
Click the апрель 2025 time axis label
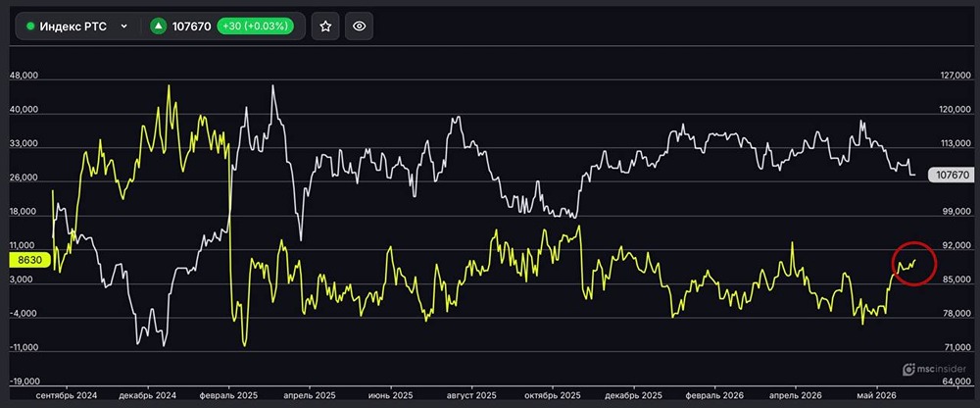tap(311, 396)
